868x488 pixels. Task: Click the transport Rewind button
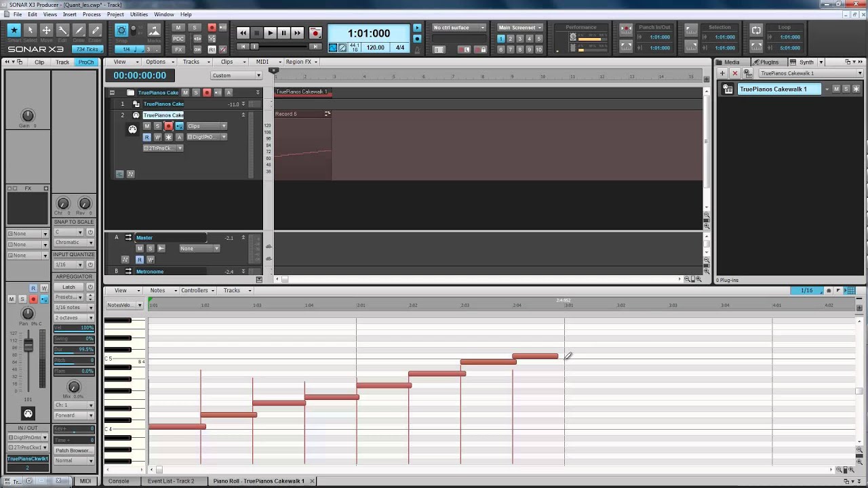(x=243, y=33)
